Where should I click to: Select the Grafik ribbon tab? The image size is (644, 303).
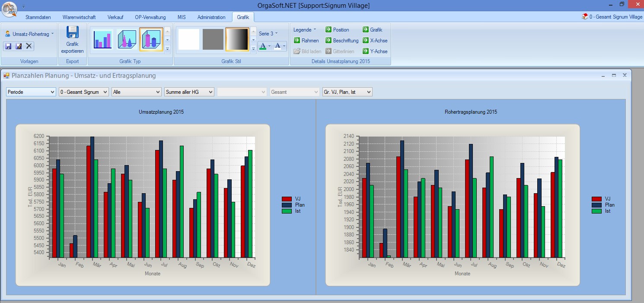243,17
